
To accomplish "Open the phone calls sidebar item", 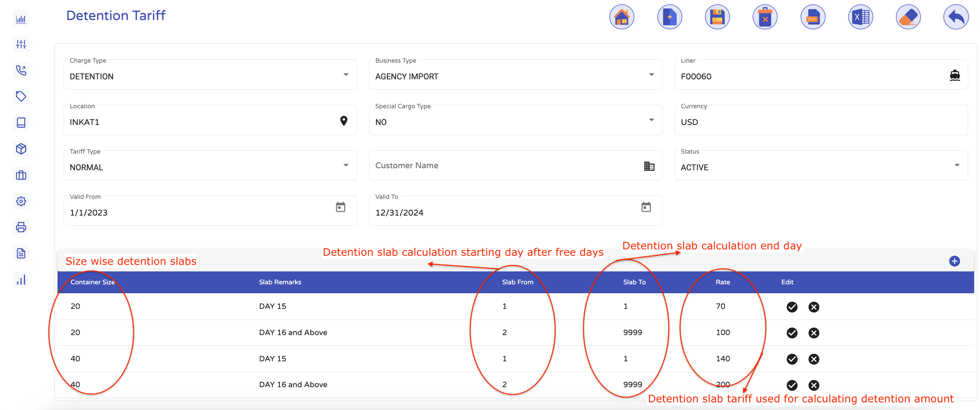I will click(x=21, y=70).
